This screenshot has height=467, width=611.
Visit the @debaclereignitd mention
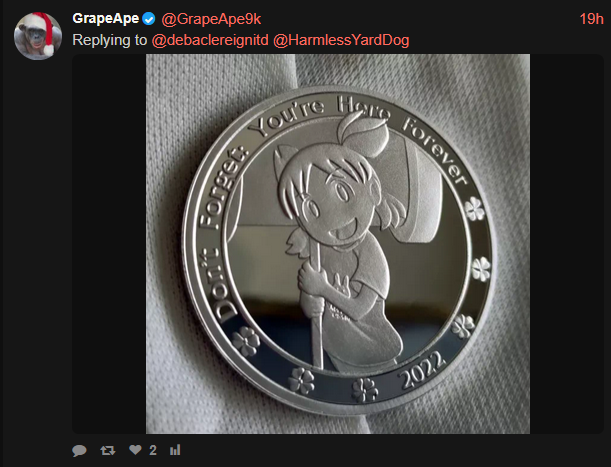pyautogui.click(x=210, y=40)
